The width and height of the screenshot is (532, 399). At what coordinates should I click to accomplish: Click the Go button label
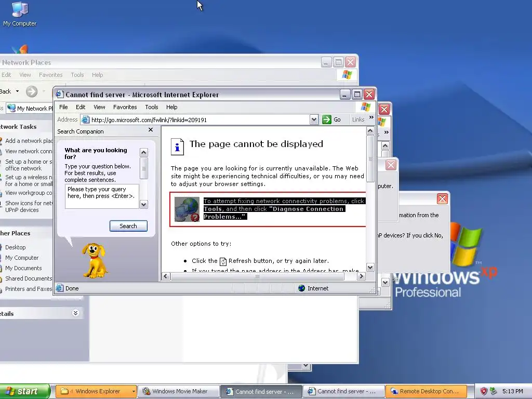tap(337, 120)
